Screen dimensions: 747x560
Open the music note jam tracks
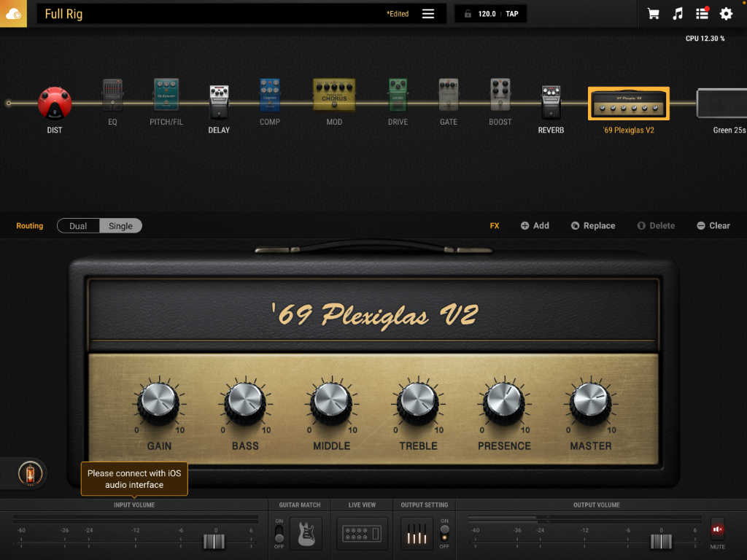click(x=678, y=14)
